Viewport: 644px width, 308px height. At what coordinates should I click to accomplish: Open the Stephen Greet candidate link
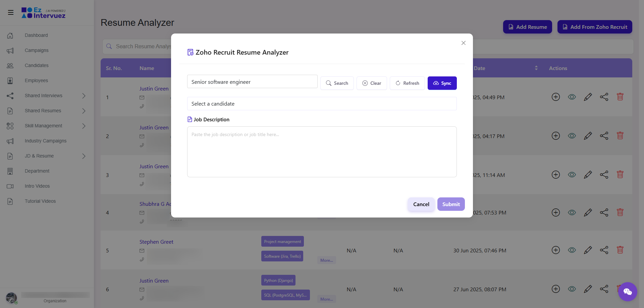pos(156,242)
